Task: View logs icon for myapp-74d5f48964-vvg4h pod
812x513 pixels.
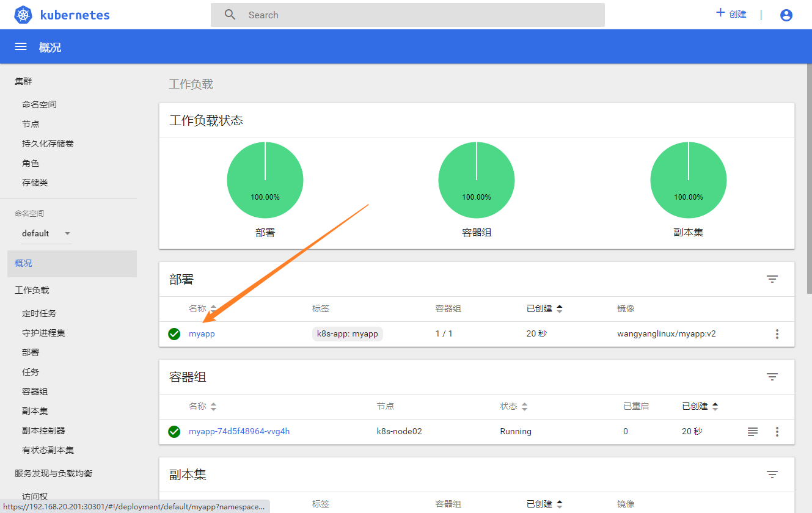Action: [x=753, y=432]
